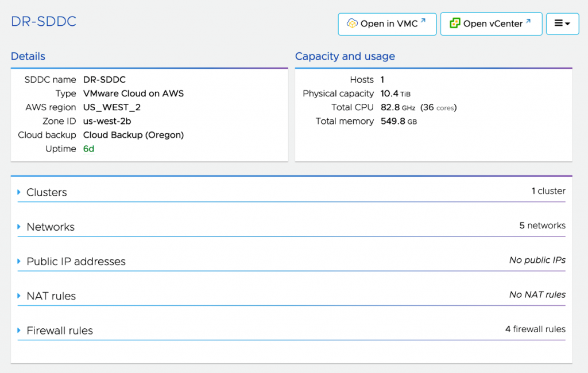Click external-link arrow beside Open in VMC

pyautogui.click(x=423, y=21)
